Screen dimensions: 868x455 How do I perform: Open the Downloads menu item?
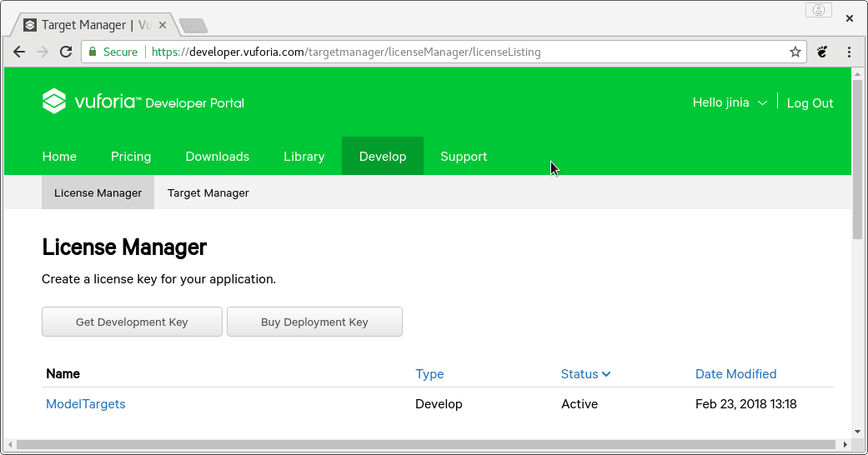(217, 157)
